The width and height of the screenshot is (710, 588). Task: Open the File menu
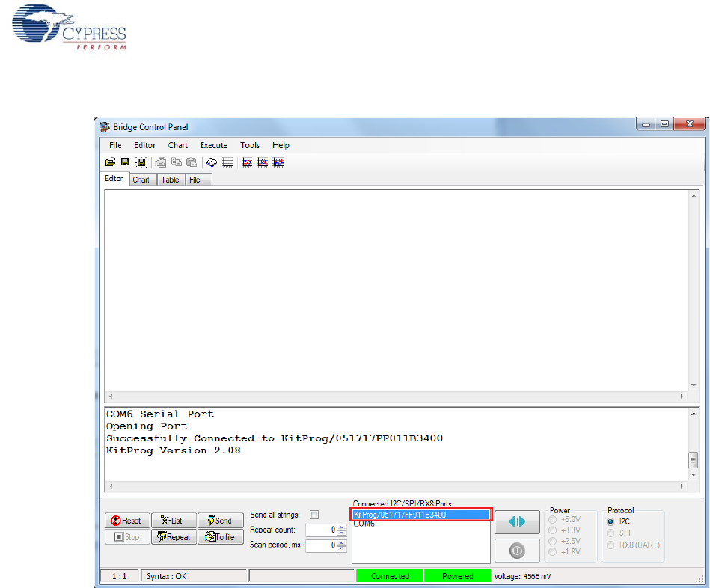115,145
